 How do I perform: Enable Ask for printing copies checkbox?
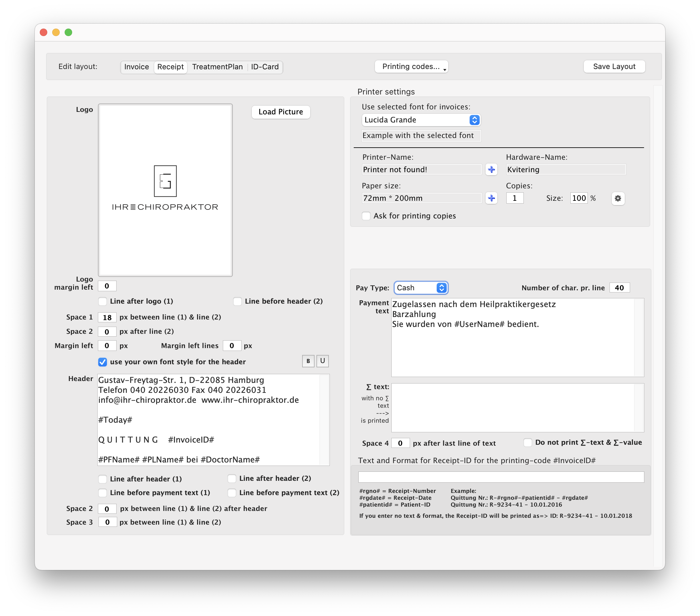366,216
